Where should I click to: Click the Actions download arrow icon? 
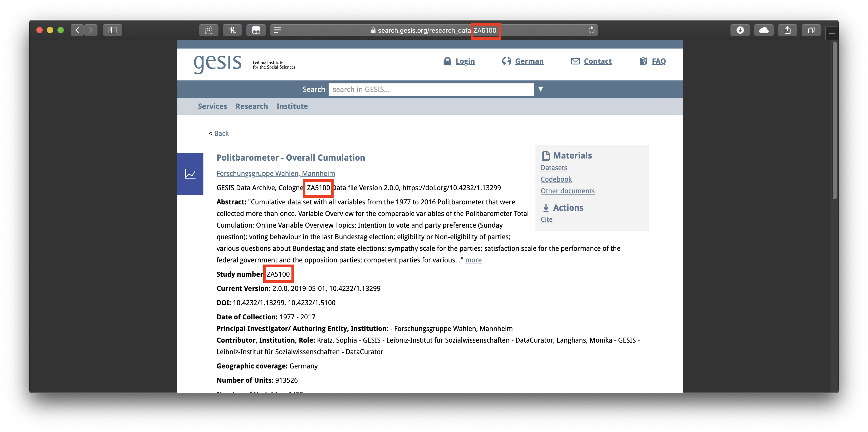(x=546, y=208)
